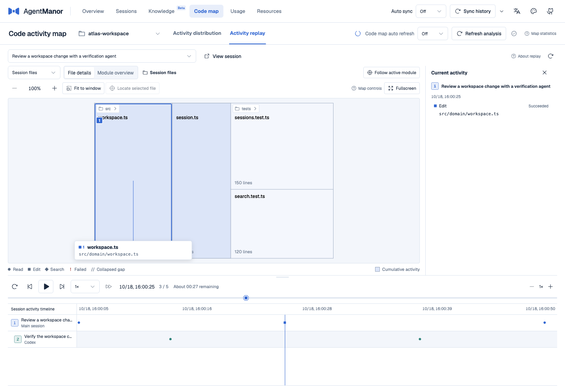Click the replay reload icon beside About replay
This screenshot has height=392, width=565.
point(550,56)
